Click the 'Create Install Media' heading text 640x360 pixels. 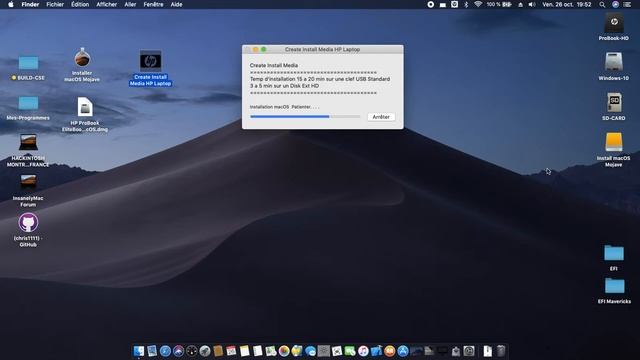274,65
